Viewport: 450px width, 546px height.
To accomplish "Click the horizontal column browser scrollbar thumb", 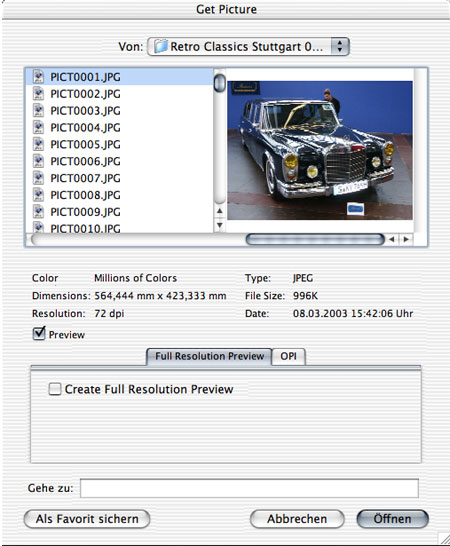I will point(315,239).
